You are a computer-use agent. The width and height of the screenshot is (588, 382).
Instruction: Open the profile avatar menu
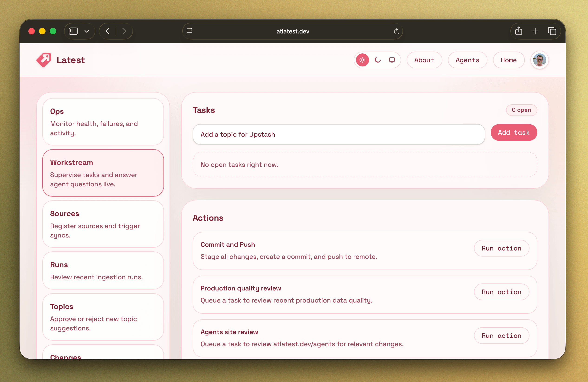[539, 60]
